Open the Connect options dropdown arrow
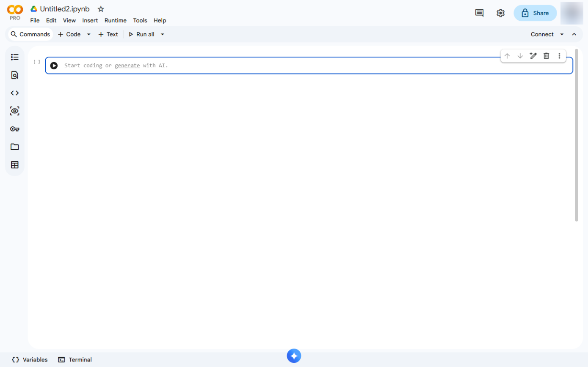The width and height of the screenshot is (588, 367). click(x=562, y=34)
